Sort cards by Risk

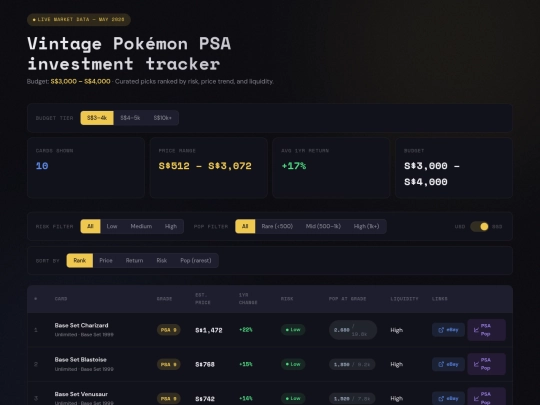[162, 260]
